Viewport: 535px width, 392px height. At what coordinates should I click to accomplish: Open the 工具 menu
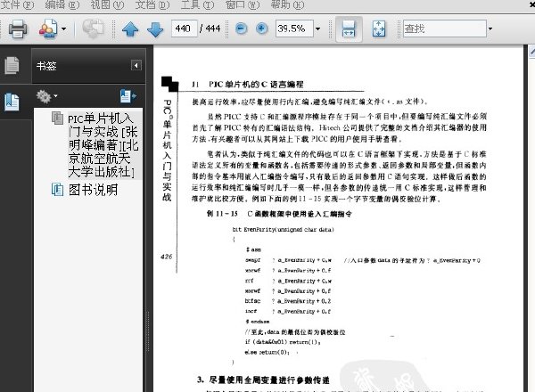[x=197, y=4]
